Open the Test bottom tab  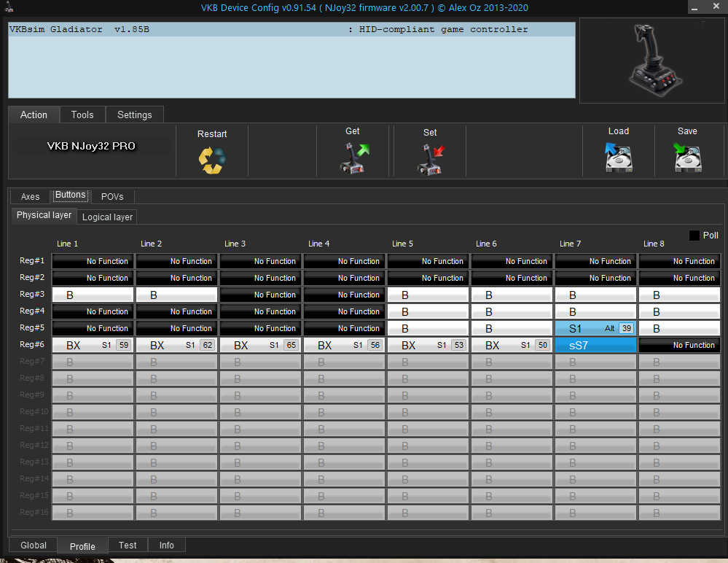click(x=128, y=545)
